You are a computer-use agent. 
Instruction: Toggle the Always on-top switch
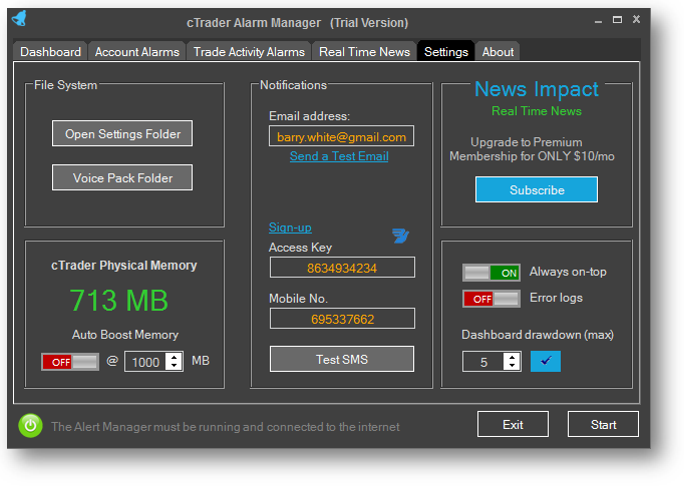point(491,273)
